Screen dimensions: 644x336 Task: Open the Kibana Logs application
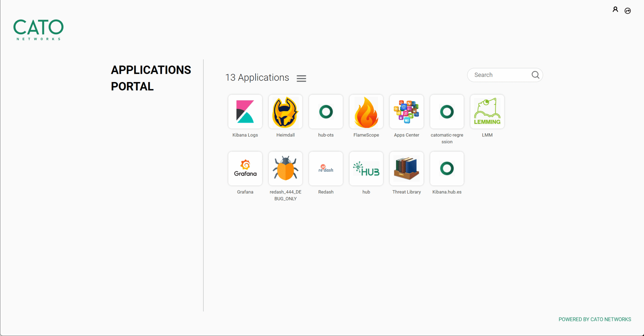click(245, 112)
